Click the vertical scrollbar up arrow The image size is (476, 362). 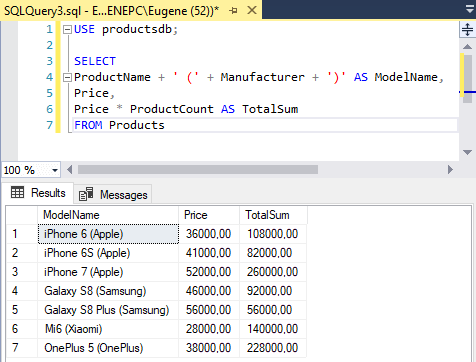467,47
